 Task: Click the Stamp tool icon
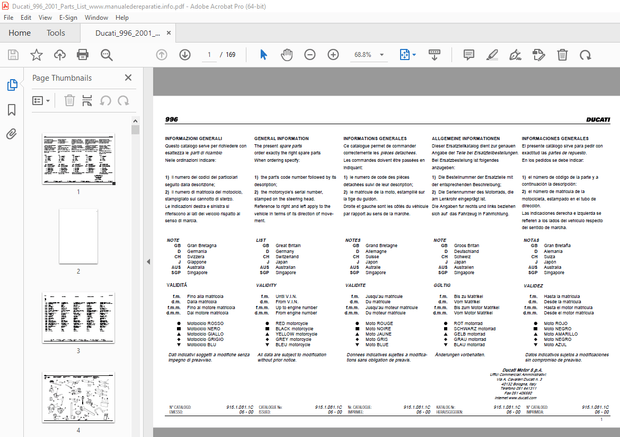(x=539, y=55)
